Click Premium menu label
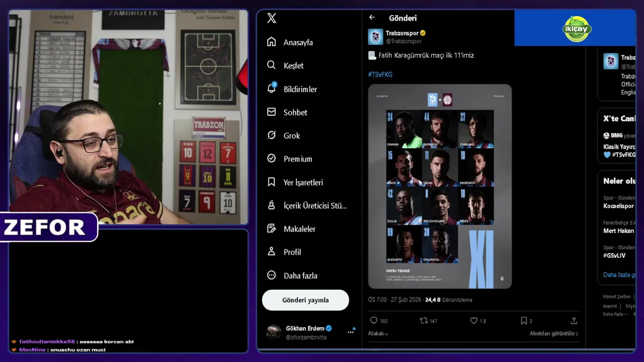644x362 pixels. pyautogui.click(x=298, y=159)
